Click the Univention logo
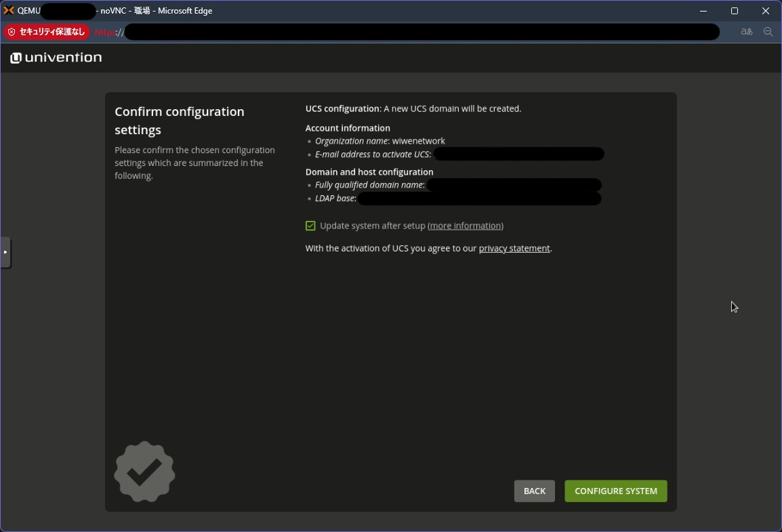The width and height of the screenshot is (782, 532). coord(56,58)
